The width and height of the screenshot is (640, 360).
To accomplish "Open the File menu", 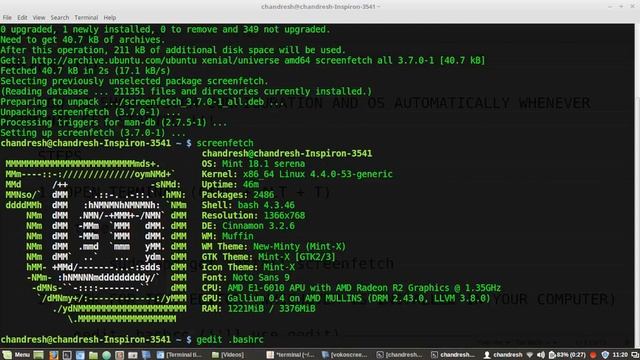I will pyautogui.click(x=7, y=18).
